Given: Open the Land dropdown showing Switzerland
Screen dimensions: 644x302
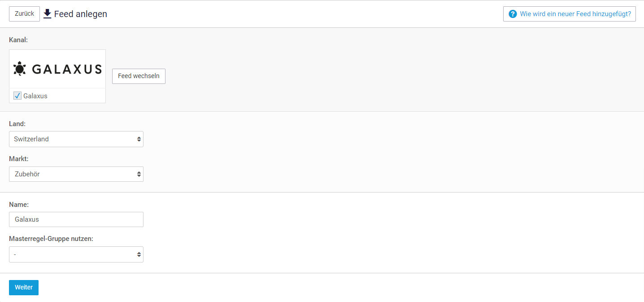Looking at the screenshot, I should coord(76,139).
